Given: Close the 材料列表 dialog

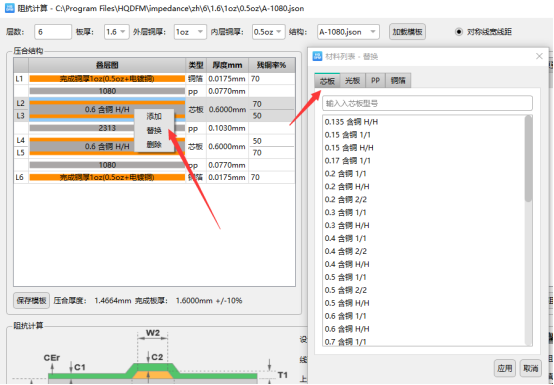Looking at the screenshot, I should [539, 56].
